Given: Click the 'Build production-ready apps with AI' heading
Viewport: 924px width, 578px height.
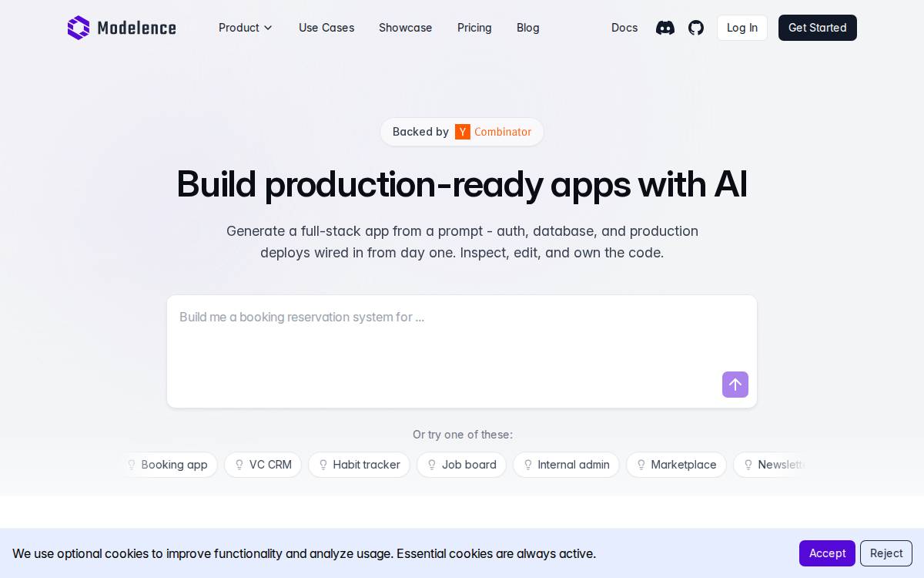Looking at the screenshot, I should tap(462, 184).
